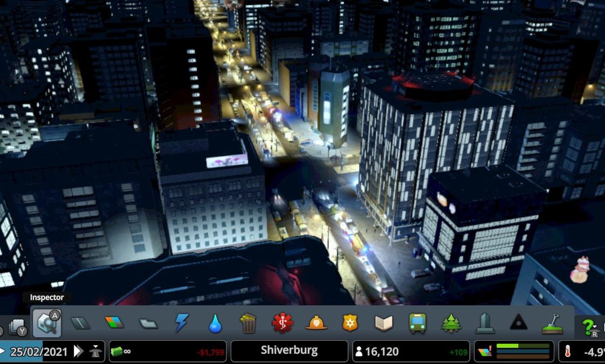Image resolution: width=605 pixels, height=364 pixels.
Task: Click the pink billboard on the rooftop
Action: (227, 161)
